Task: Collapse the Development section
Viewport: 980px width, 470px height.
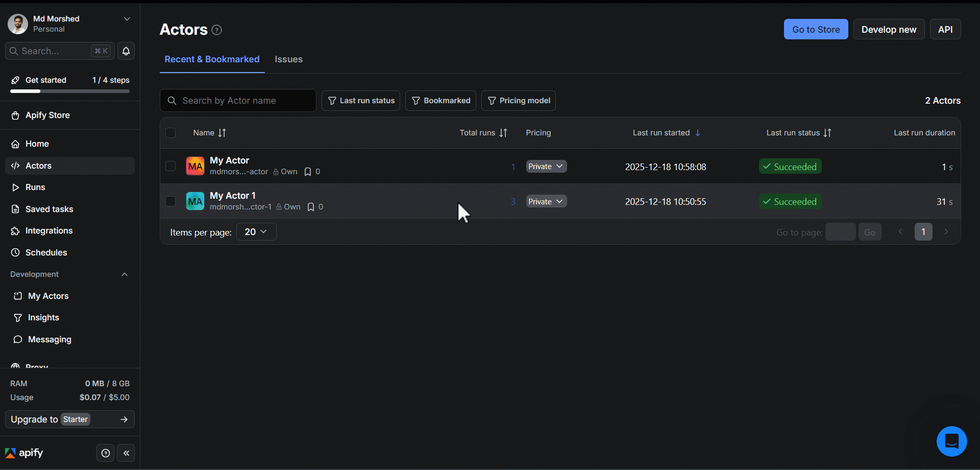Action: tap(125, 274)
